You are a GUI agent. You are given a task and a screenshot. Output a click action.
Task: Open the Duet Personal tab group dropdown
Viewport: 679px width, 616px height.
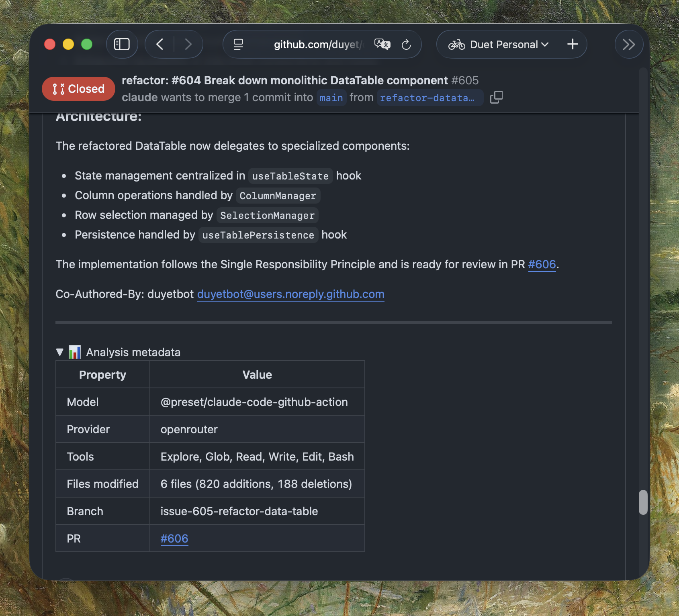point(545,45)
